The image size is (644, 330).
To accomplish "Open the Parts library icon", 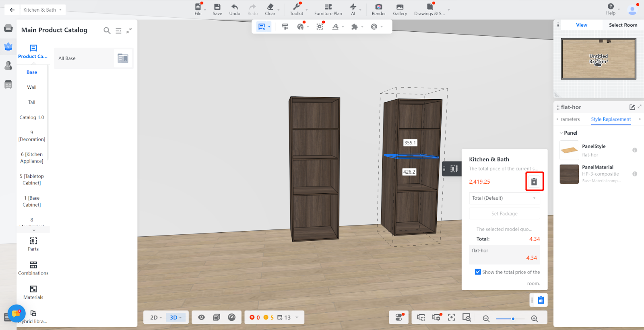I will (x=33, y=241).
